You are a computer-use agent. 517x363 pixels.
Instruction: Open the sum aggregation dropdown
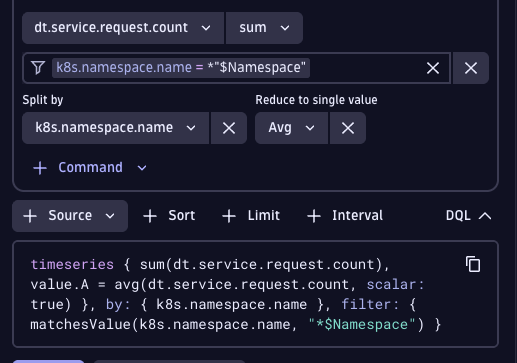[x=264, y=28]
